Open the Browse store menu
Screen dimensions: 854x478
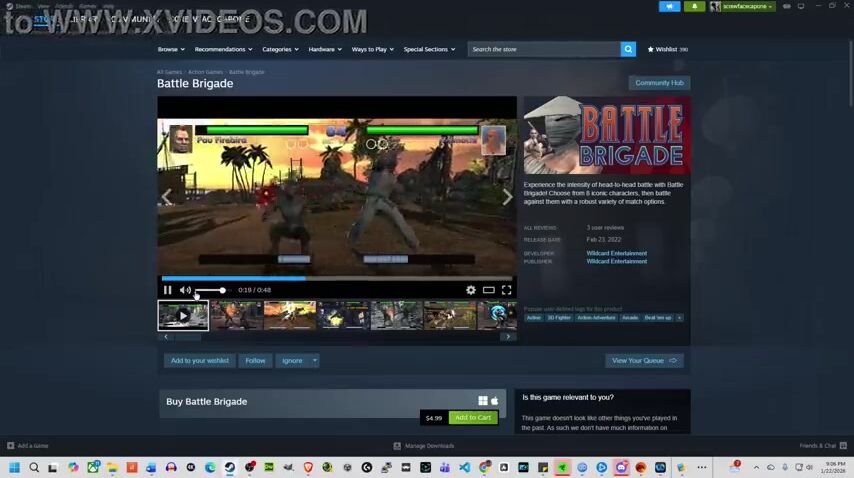[x=170, y=49]
